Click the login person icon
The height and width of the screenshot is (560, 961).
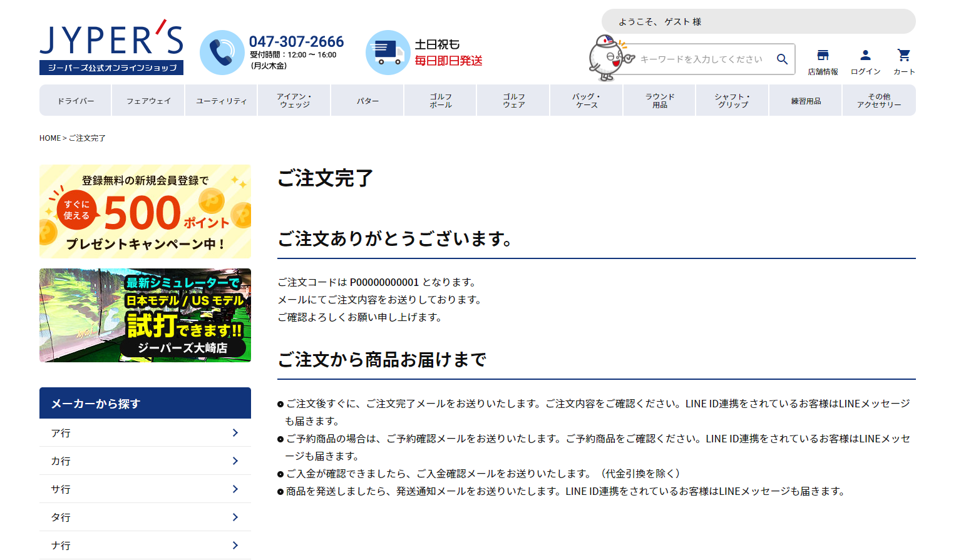[x=865, y=56]
